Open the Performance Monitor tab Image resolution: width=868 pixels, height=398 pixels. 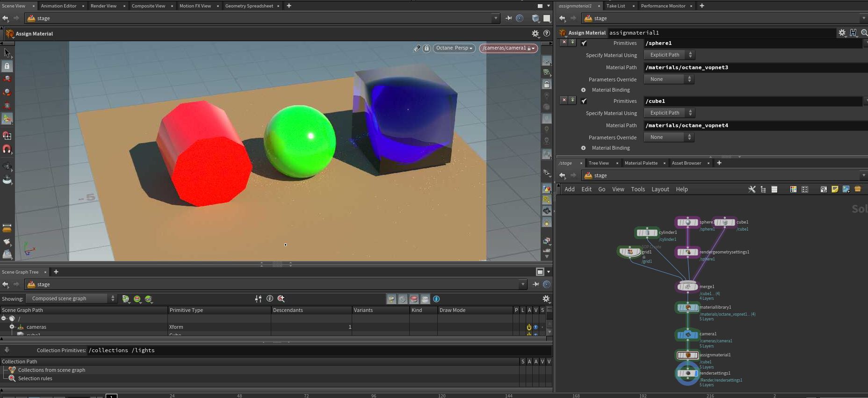pos(663,6)
